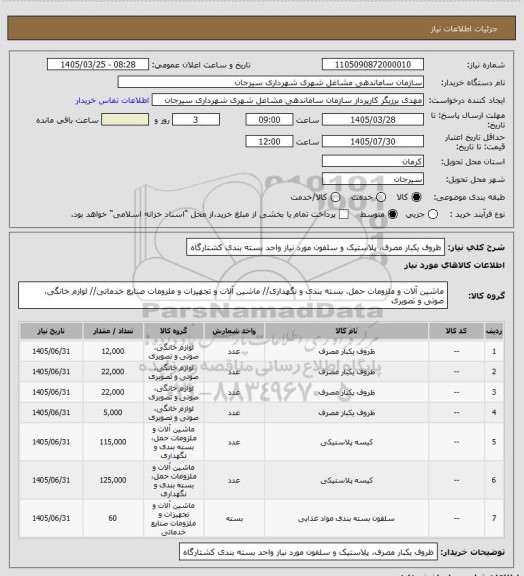Click the price validity date 1405/07/30
Viewport: 524px width, 576px height.
pos(373,141)
